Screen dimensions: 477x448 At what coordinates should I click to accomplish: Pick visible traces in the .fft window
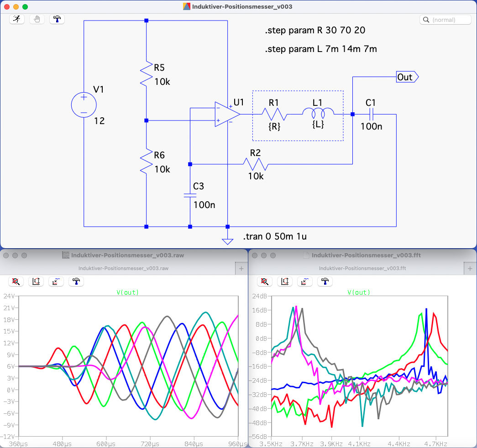[305, 281]
